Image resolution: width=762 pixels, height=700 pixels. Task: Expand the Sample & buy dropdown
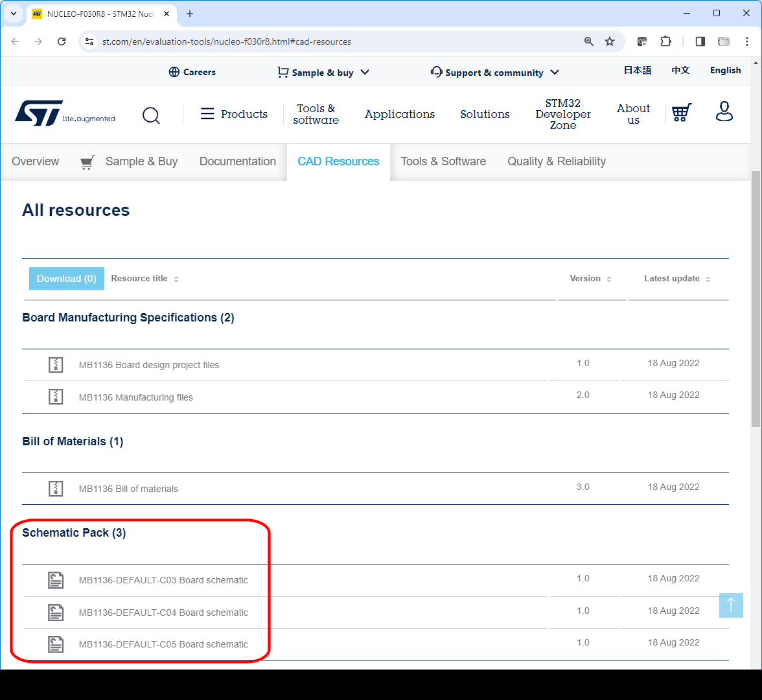pyautogui.click(x=323, y=72)
